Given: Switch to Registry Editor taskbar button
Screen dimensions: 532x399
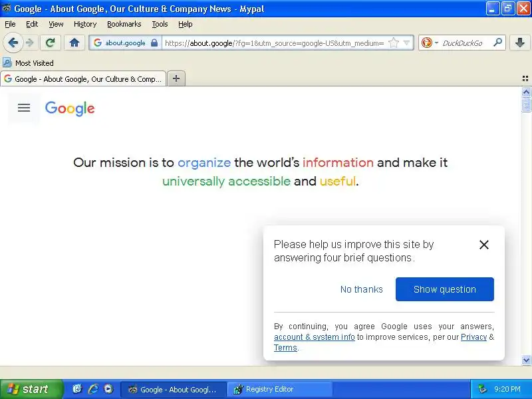Looking at the screenshot, I should click(x=279, y=390).
